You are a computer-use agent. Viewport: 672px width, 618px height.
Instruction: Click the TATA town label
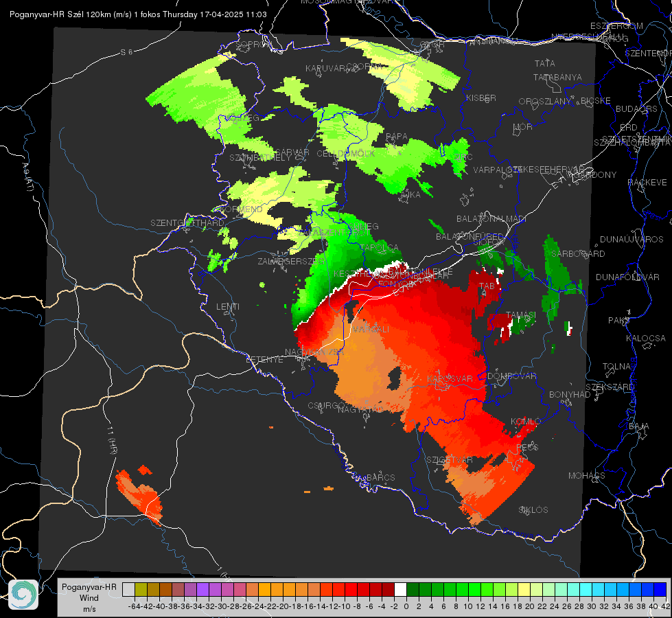pos(545,63)
